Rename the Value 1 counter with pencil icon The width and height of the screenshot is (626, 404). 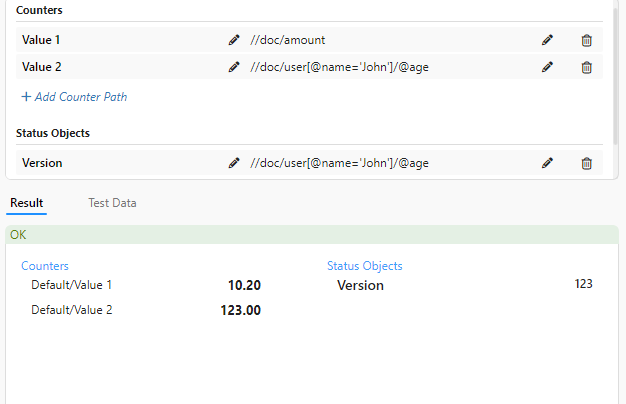(x=234, y=40)
